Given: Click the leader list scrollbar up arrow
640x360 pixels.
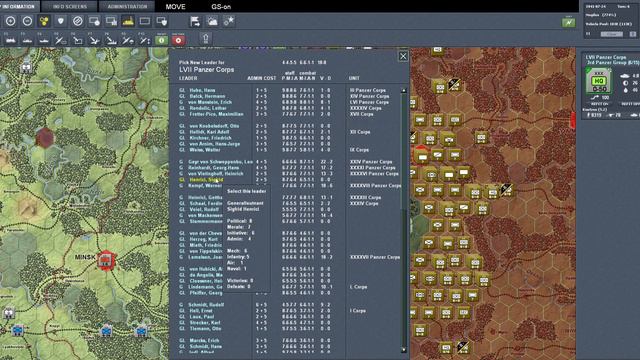Looking at the screenshot, I should tap(404, 90).
